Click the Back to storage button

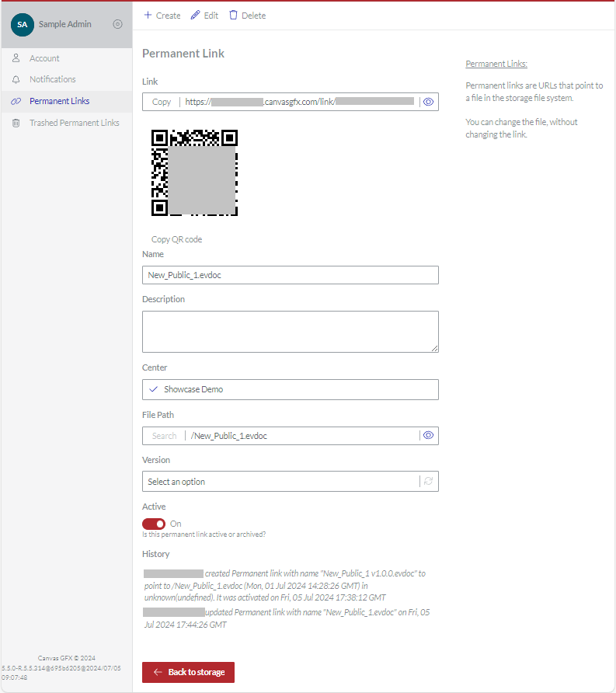(x=188, y=672)
